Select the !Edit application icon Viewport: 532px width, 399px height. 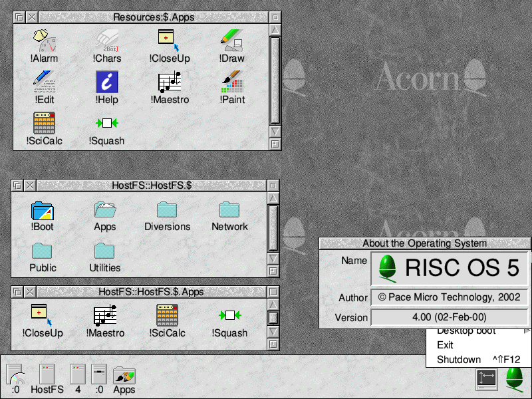45,87
